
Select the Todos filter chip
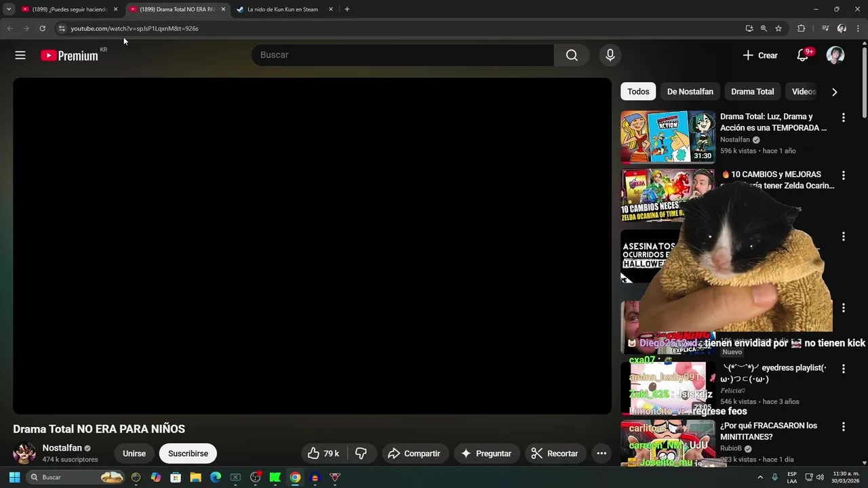coord(638,91)
